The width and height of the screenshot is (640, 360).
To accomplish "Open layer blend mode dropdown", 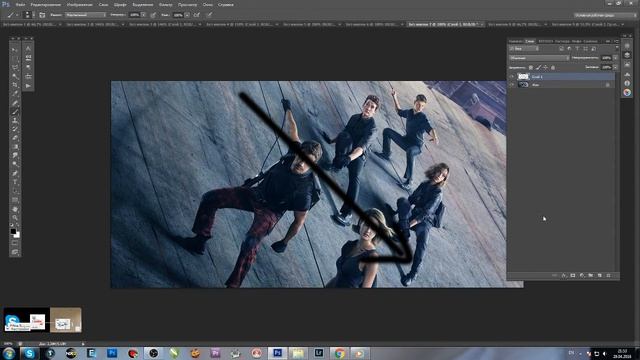I will pyautogui.click(x=539, y=58).
